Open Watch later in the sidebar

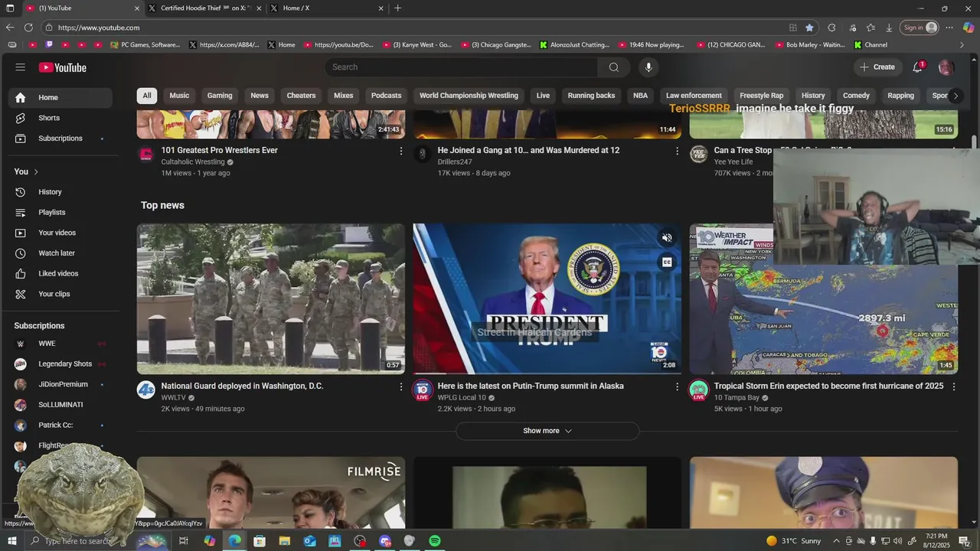(60, 253)
